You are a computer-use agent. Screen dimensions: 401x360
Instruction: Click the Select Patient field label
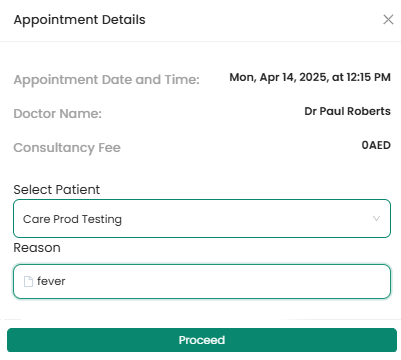[x=57, y=190]
